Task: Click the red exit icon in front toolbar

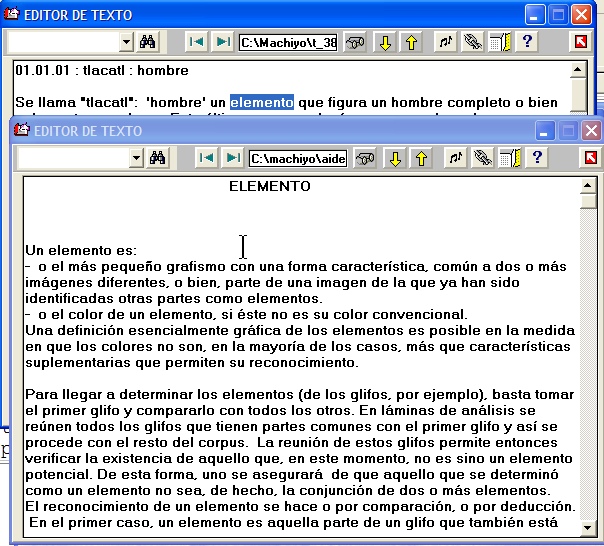Action: click(590, 158)
